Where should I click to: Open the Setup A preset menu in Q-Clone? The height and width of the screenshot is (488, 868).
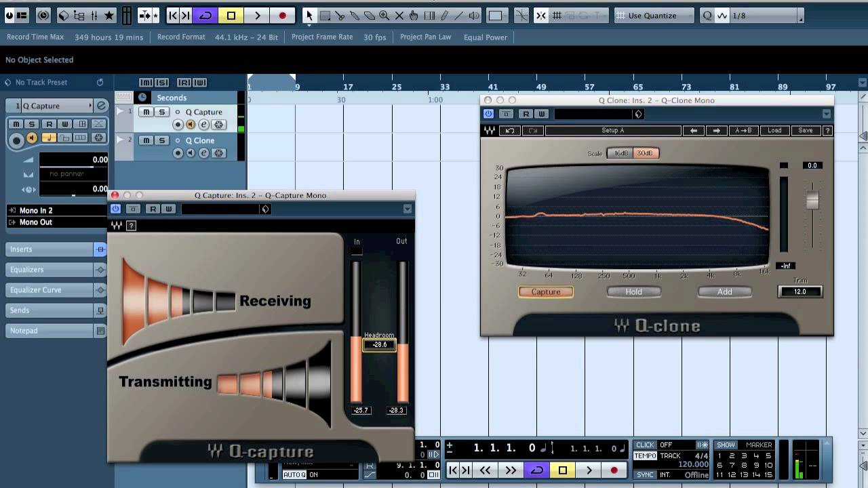(613, 130)
